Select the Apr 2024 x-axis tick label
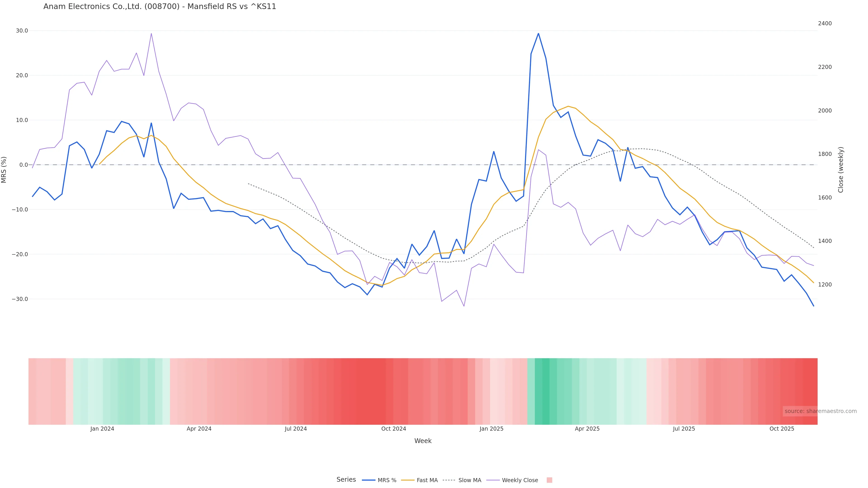This screenshot has width=868, height=488. point(199,429)
